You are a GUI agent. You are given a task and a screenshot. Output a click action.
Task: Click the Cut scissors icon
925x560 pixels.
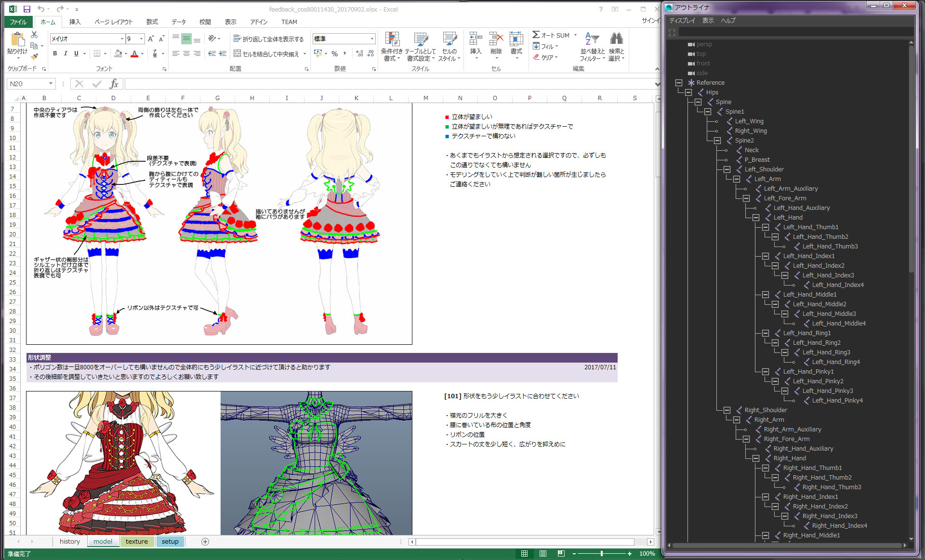point(34,35)
